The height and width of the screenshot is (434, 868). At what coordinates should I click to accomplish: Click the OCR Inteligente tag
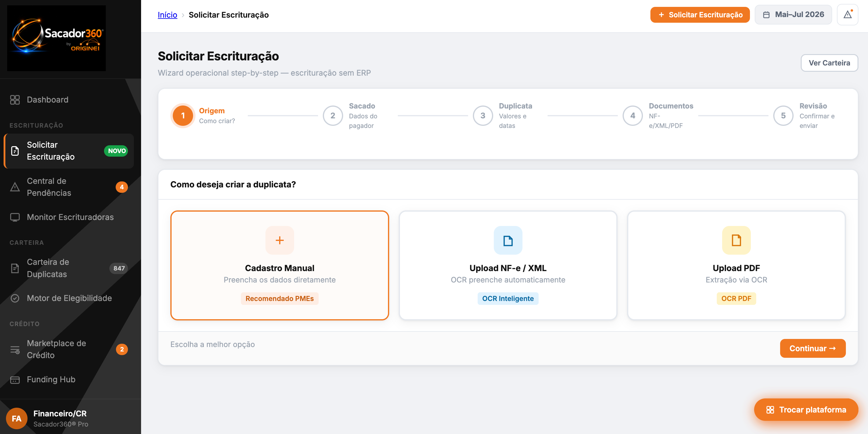[508, 299]
